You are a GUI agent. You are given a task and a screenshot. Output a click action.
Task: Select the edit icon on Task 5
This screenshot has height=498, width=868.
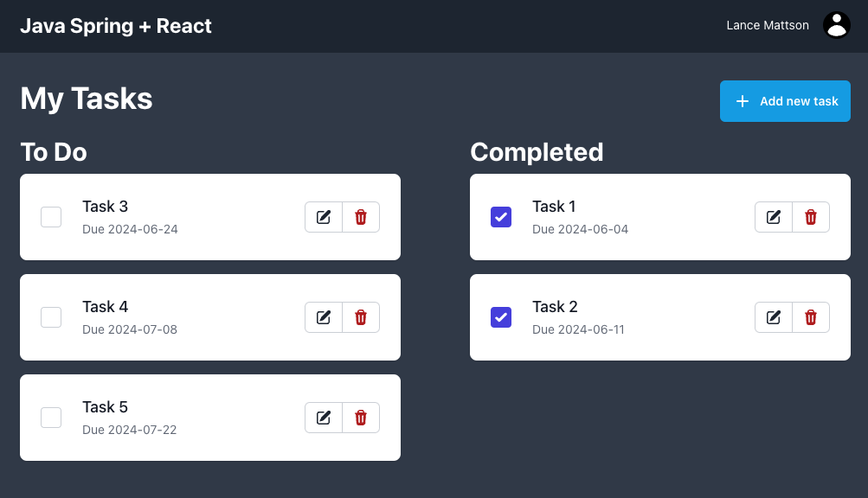pos(323,418)
